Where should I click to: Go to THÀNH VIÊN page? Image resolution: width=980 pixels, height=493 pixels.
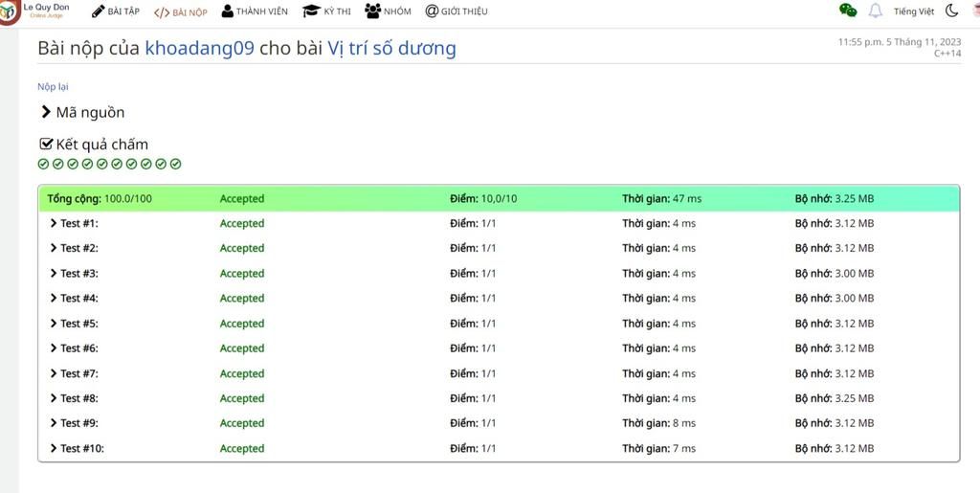click(x=262, y=11)
